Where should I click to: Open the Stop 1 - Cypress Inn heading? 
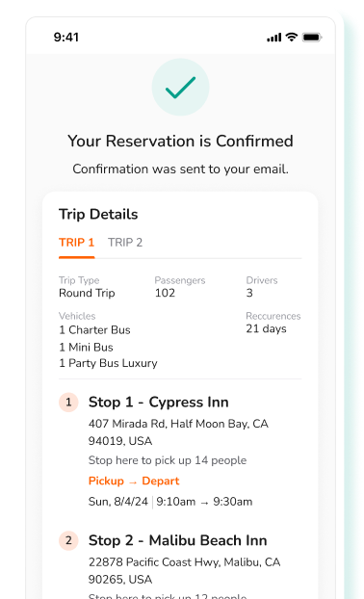tap(159, 402)
